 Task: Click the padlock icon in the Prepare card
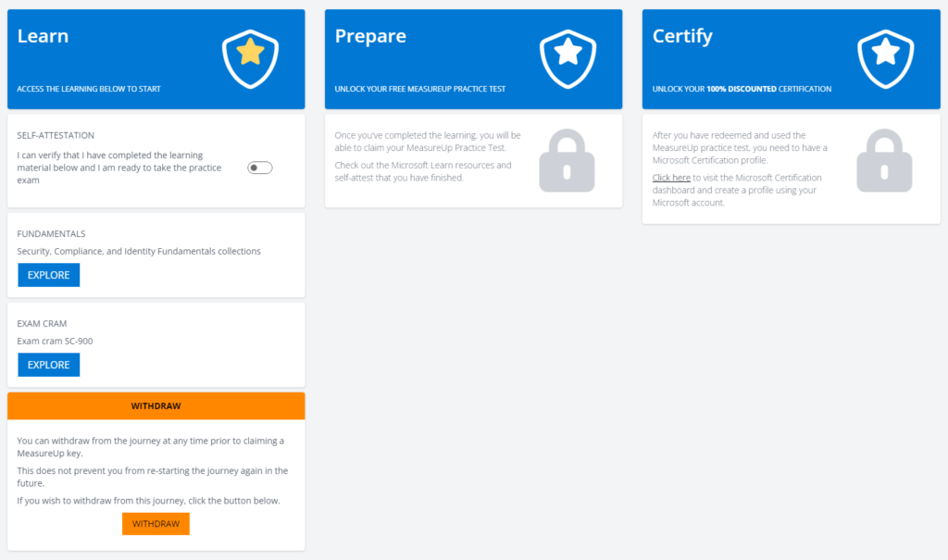(x=567, y=161)
